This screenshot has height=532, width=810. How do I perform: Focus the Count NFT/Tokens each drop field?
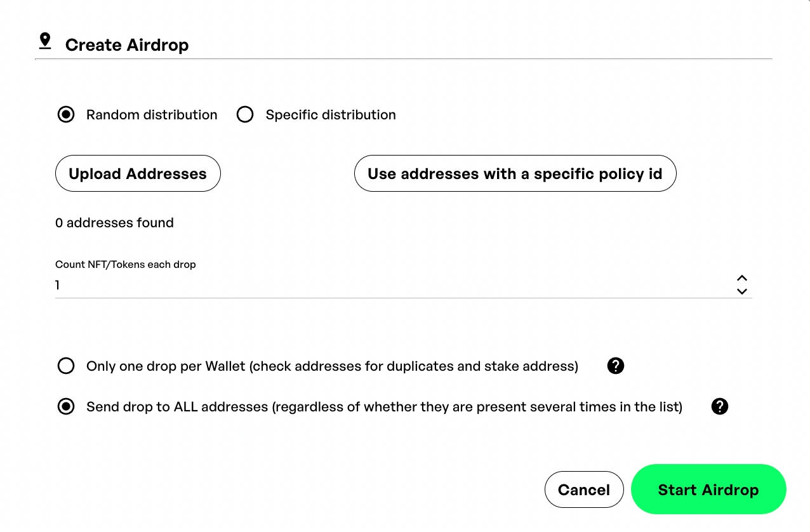[381, 286]
